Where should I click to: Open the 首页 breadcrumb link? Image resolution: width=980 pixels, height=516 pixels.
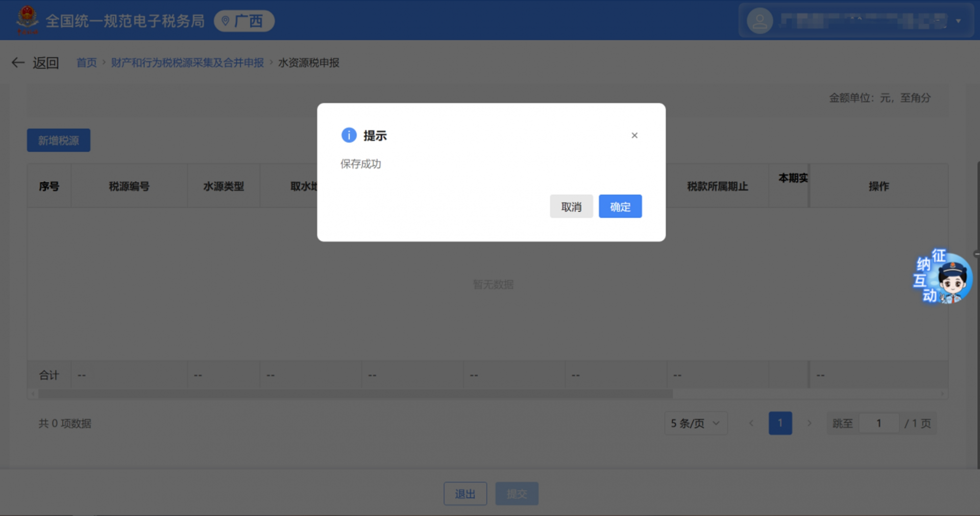[x=86, y=62]
